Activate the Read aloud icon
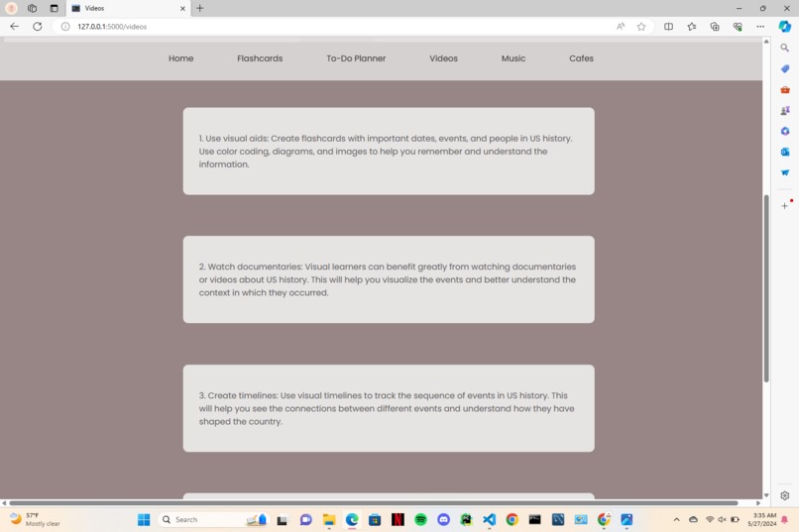799x532 pixels. [621, 27]
